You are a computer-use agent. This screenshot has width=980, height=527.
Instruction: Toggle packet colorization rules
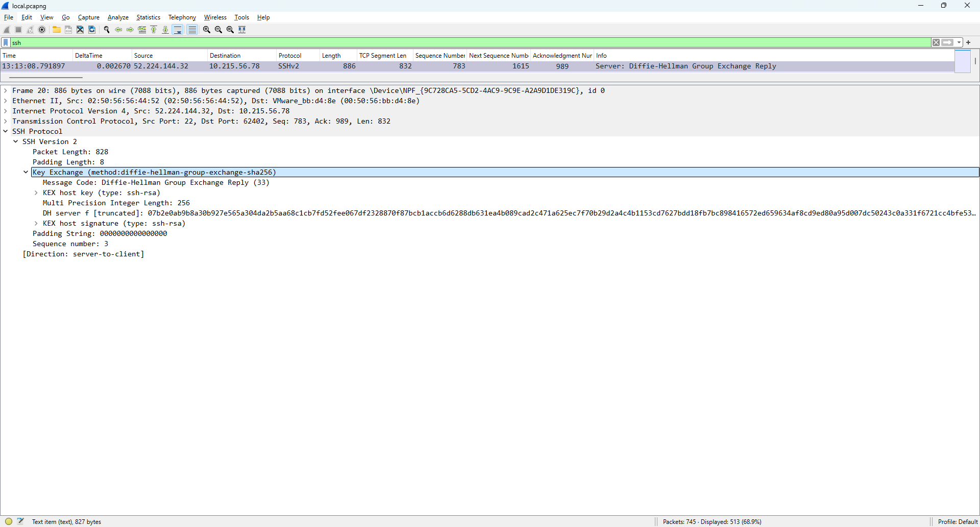coord(192,30)
